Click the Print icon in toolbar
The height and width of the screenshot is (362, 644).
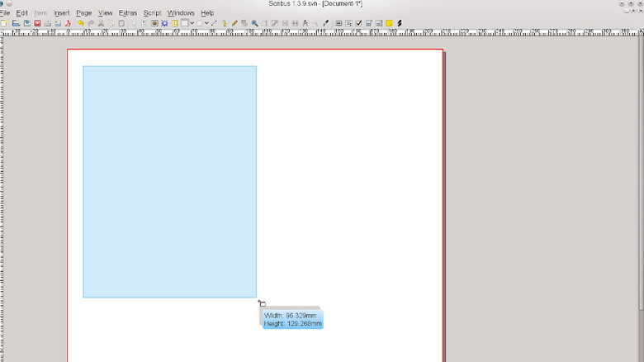tap(47, 23)
